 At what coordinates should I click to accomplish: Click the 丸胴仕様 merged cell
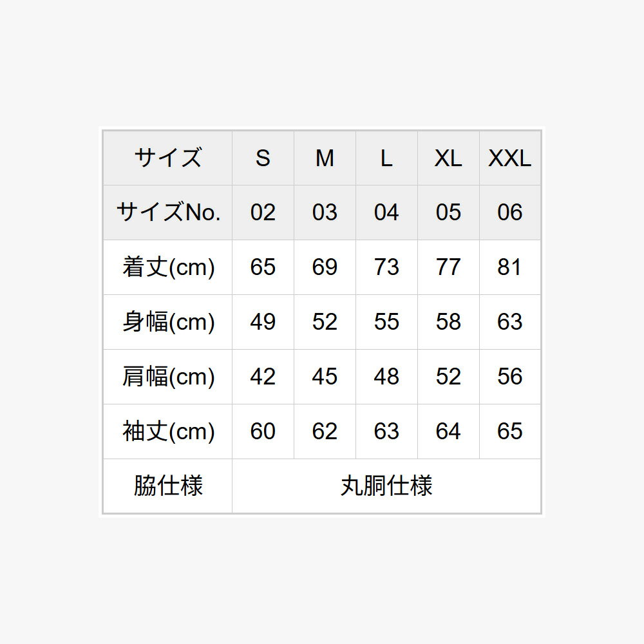pyautogui.click(x=386, y=486)
